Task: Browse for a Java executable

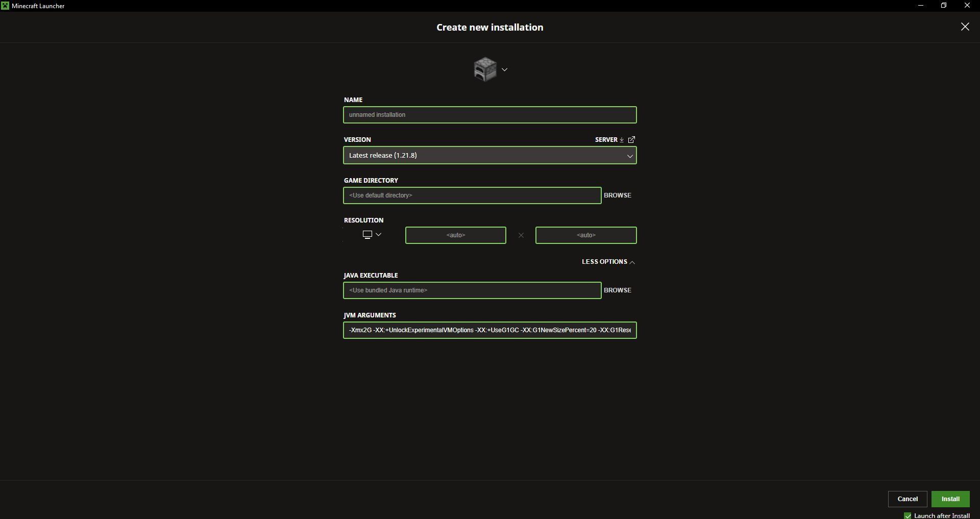Action: tap(617, 290)
